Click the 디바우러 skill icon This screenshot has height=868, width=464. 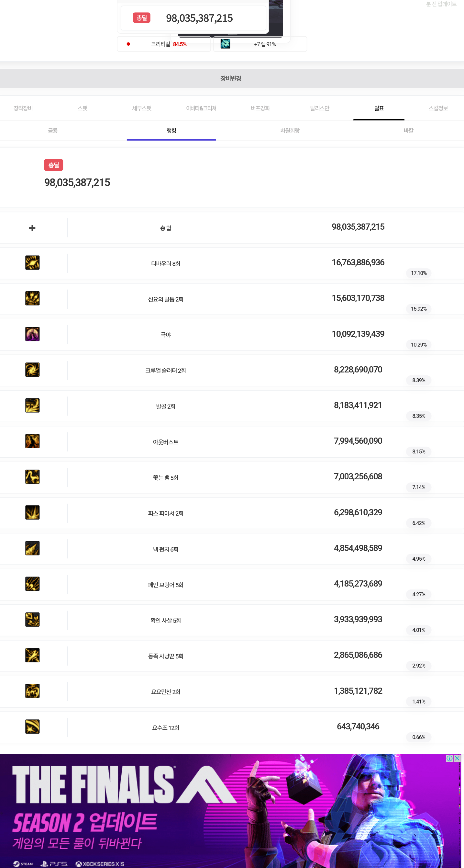pos(32,263)
